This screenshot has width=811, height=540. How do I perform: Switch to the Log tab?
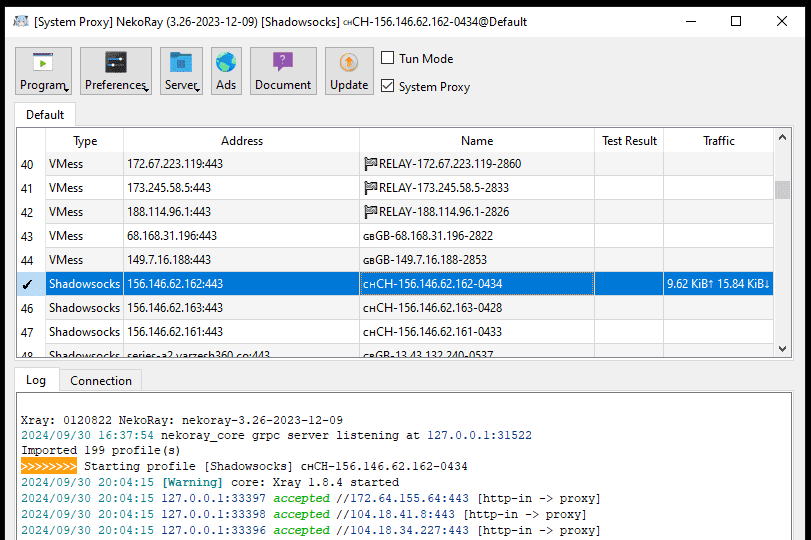pyautogui.click(x=36, y=380)
